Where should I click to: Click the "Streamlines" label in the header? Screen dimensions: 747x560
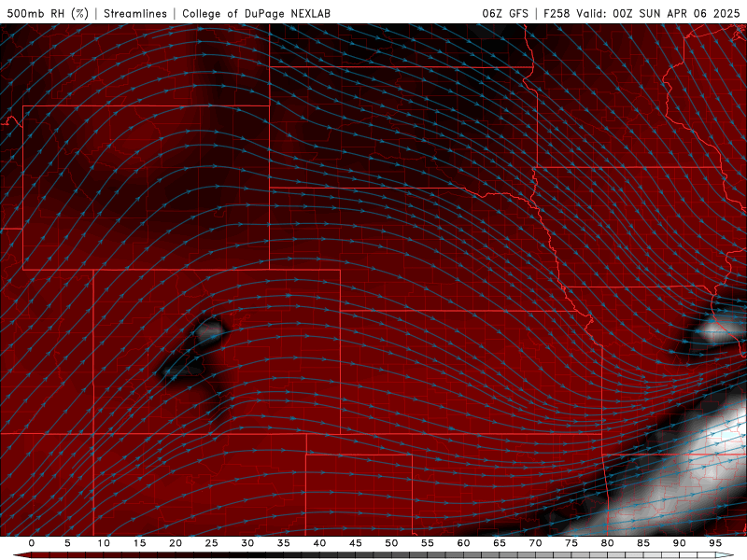point(135,13)
